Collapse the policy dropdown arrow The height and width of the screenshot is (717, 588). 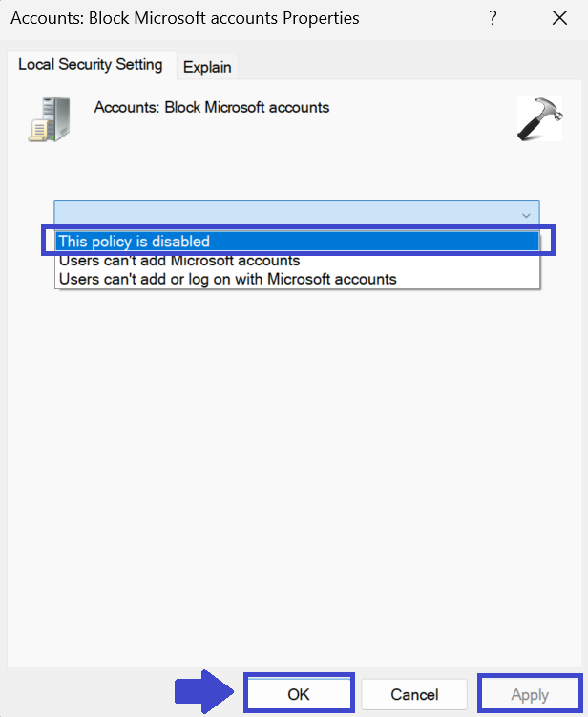(x=526, y=215)
